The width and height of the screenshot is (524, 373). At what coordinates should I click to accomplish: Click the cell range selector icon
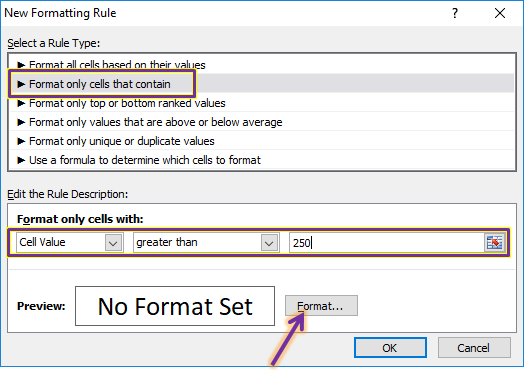(x=494, y=243)
